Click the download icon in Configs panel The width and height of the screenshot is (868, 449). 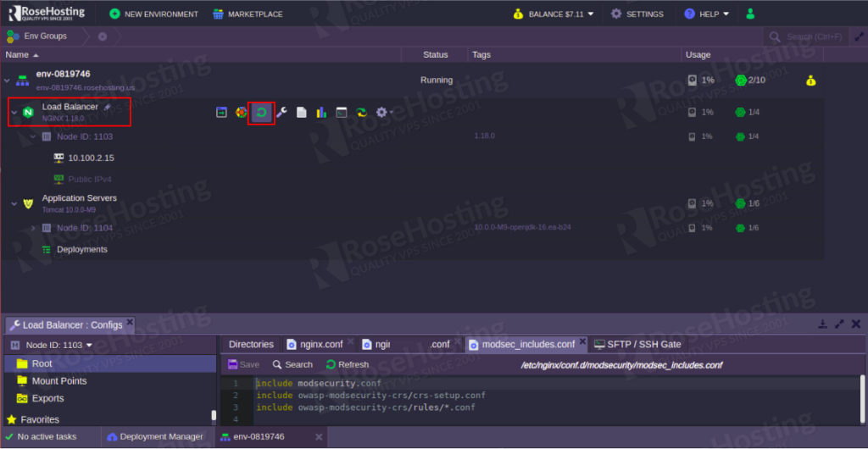823,324
